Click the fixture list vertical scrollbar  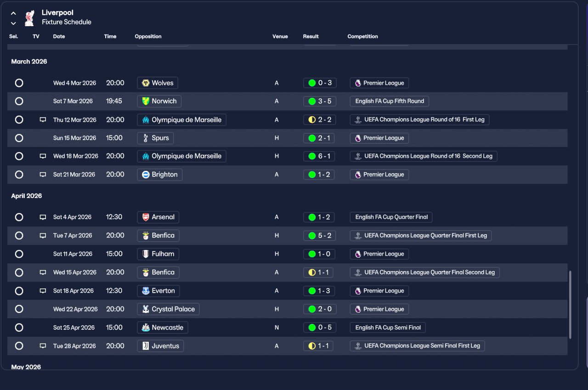[570, 305]
